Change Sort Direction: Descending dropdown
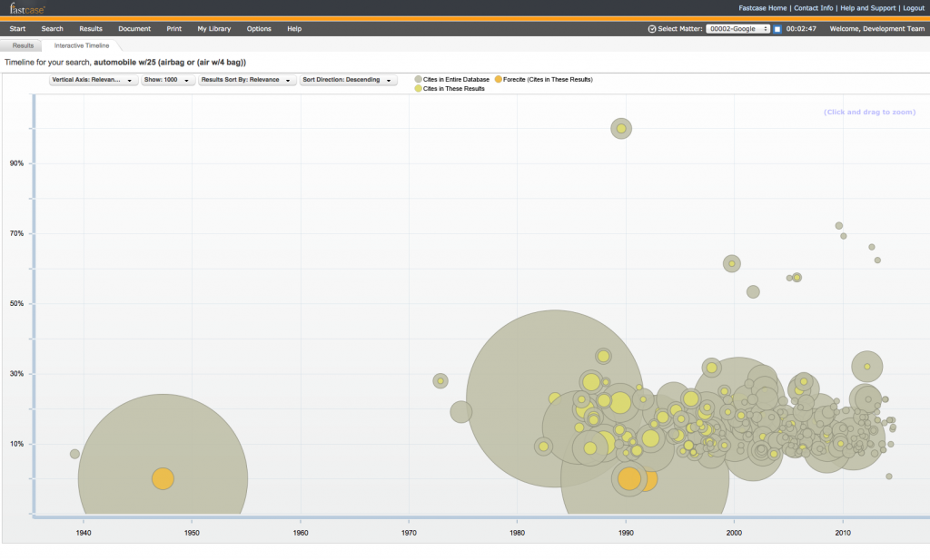The width and height of the screenshot is (930, 560). tap(348, 80)
